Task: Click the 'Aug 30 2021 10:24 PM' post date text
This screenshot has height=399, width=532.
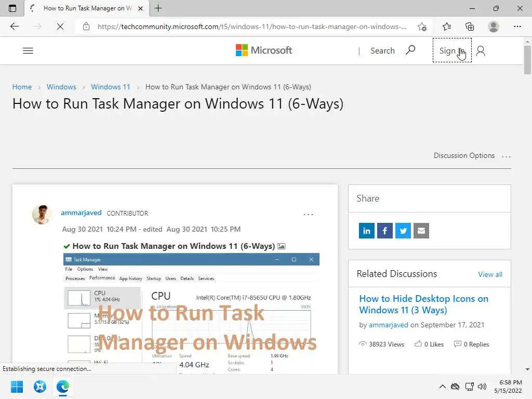Action: pos(99,229)
